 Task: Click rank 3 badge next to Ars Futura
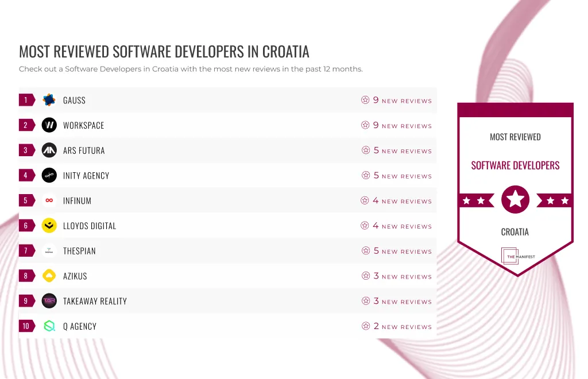click(x=27, y=150)
